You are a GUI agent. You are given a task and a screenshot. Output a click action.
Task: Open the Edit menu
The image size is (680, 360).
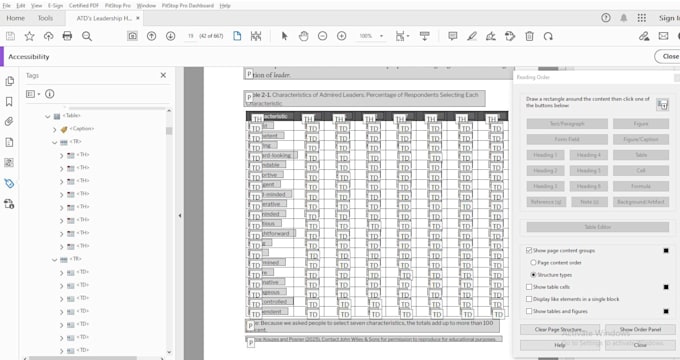(x=21, y=6)
